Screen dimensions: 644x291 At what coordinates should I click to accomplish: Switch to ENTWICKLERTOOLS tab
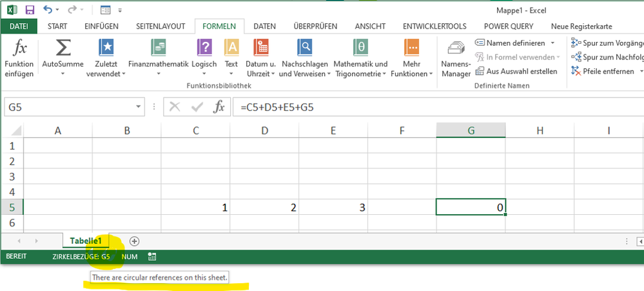click(434, 26)
